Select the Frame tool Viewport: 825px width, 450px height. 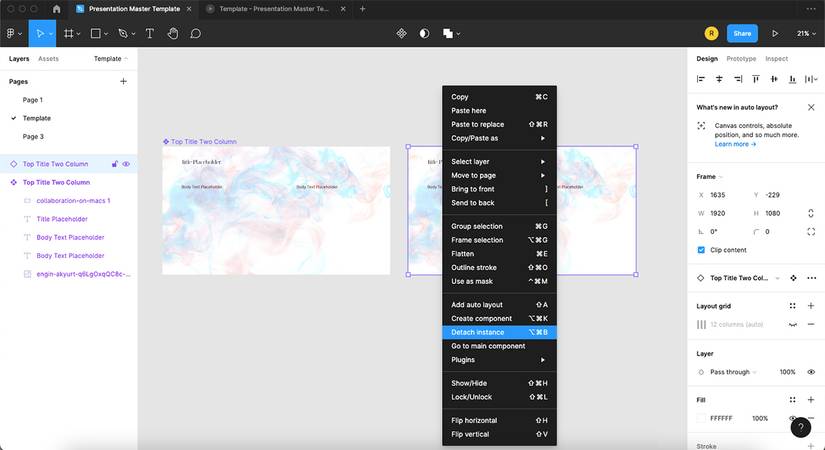68,34
